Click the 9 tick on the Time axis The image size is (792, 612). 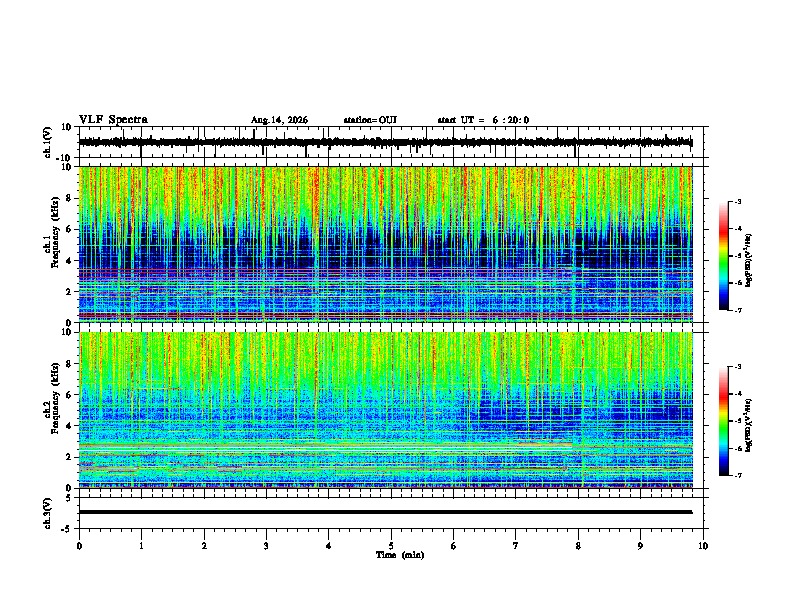click(x=640, y=546)
